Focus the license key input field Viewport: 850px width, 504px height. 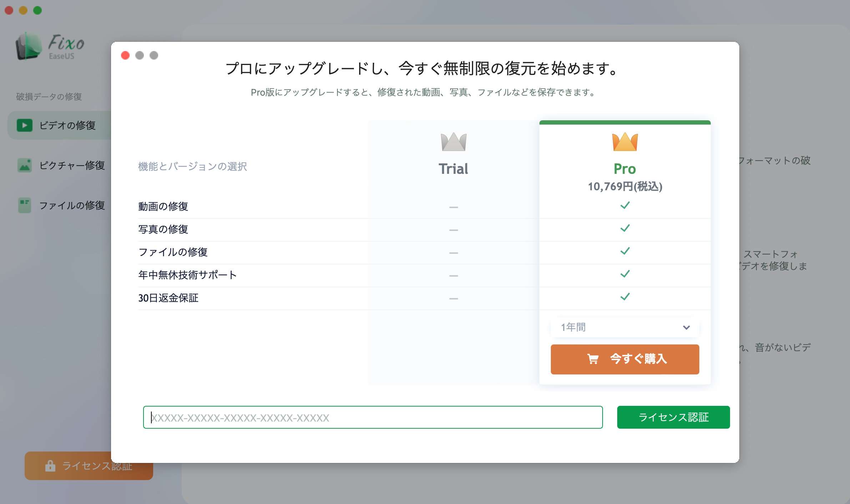(x=372, y=417)
